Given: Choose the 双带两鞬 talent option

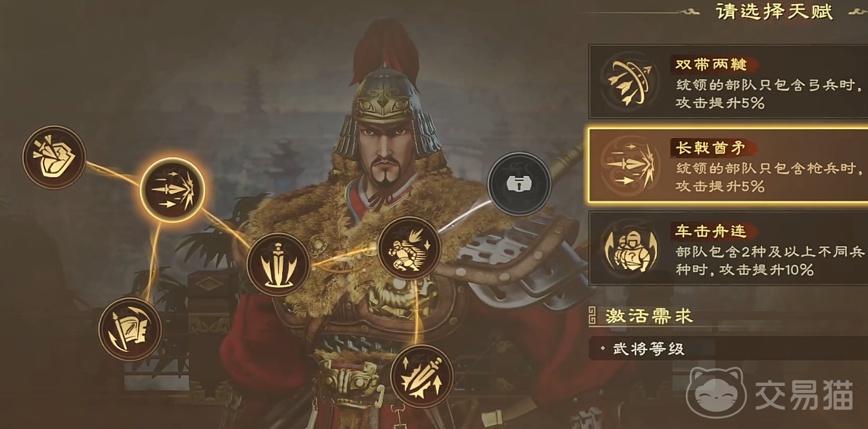Looking at the screenshot, I should click(x=728, y=81).
